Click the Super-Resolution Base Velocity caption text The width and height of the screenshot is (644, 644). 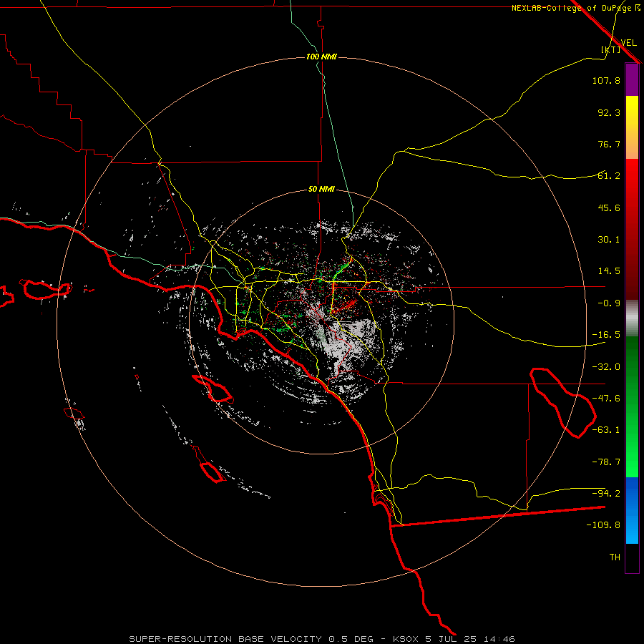pyautogui.click(x=251, y=639)
